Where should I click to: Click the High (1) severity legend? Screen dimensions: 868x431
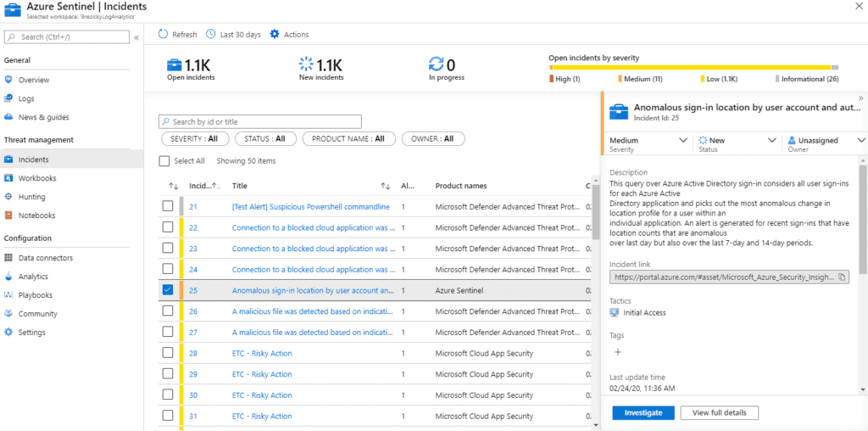(x=565, y=79)
